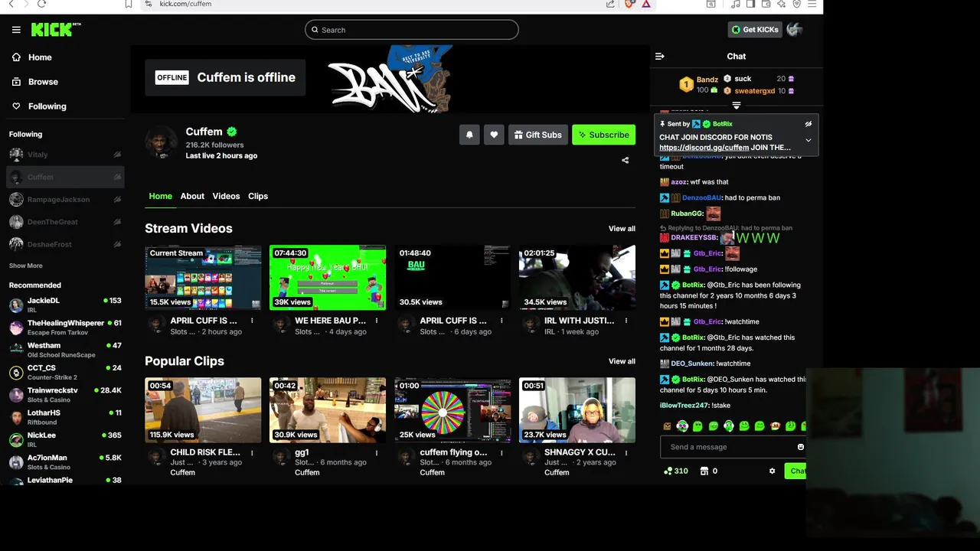Open the Cuffem profile avatar
The width and height of the screenshot is (980, 551).
[x=162, y=143]
